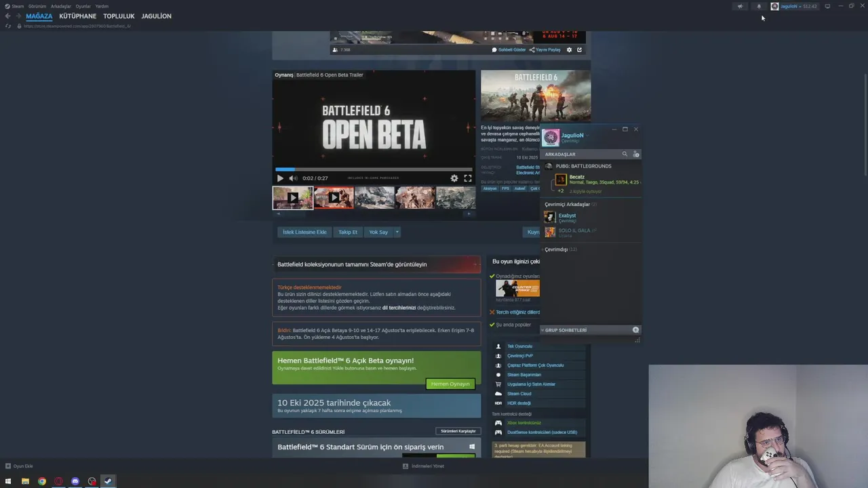Click the store URL address field
868x488 pixels.
(77, 26)
